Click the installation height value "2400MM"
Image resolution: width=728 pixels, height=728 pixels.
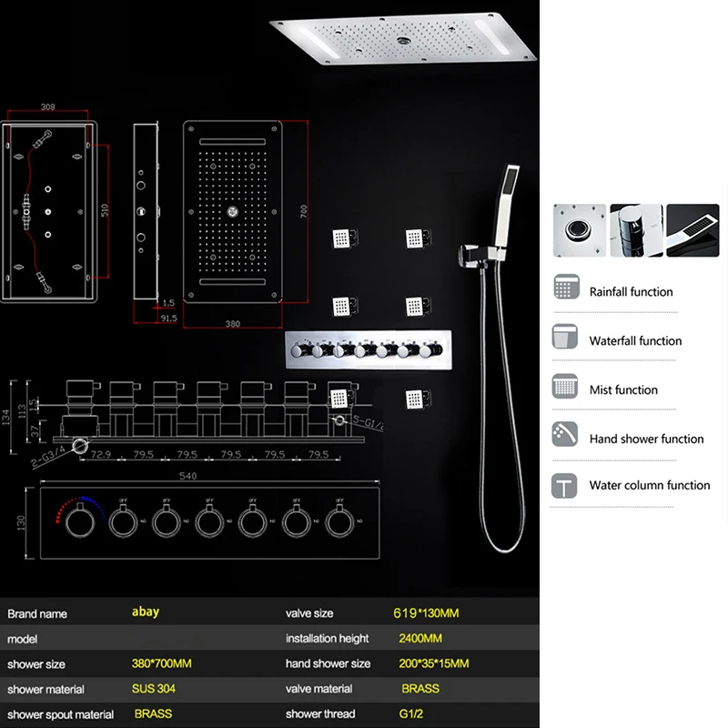point(420,639)
